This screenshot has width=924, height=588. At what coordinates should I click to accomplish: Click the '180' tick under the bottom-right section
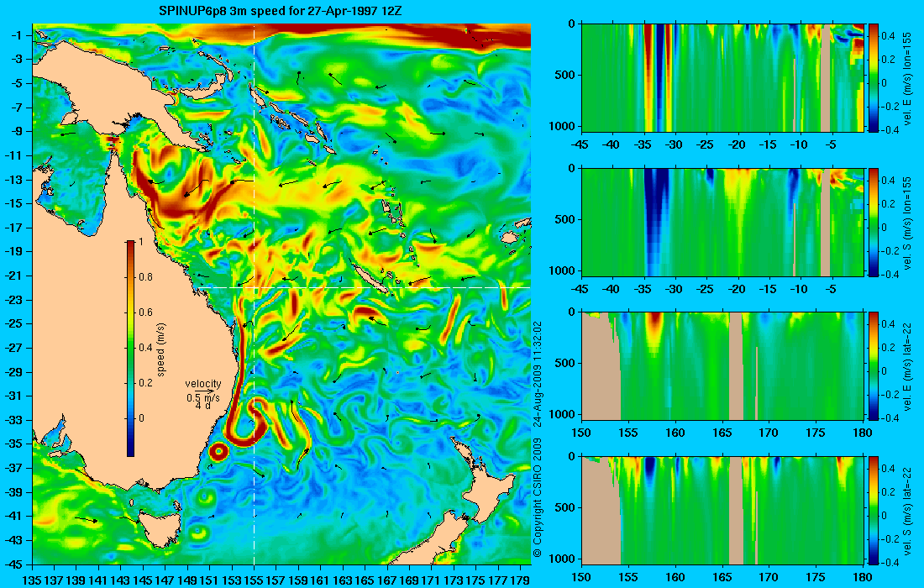click(x=863, y=577)
